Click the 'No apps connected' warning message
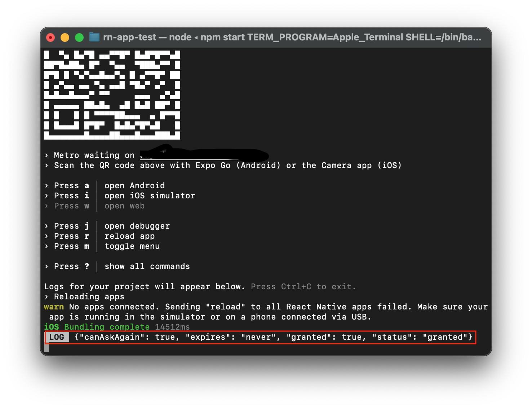The height and width of the screenshot is (409, 532). (x=266, y=312)
